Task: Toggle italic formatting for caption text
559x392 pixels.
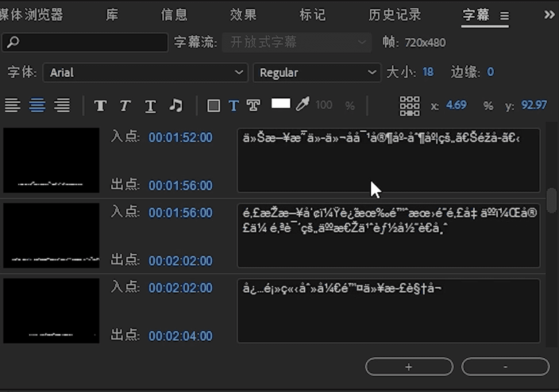Action: click(x=125, y=105)
